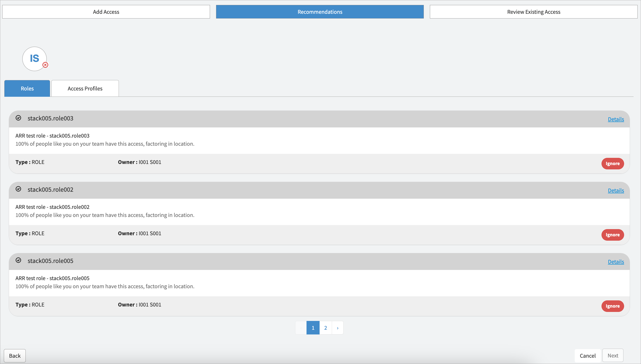Toggle the check circle for stack005.role005
Screen dimensions: 641x364
[18, 260]
